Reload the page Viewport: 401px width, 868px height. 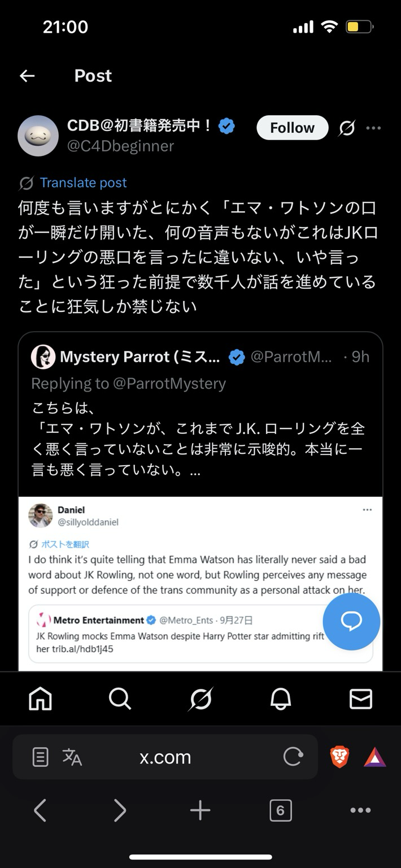point(293,757)
